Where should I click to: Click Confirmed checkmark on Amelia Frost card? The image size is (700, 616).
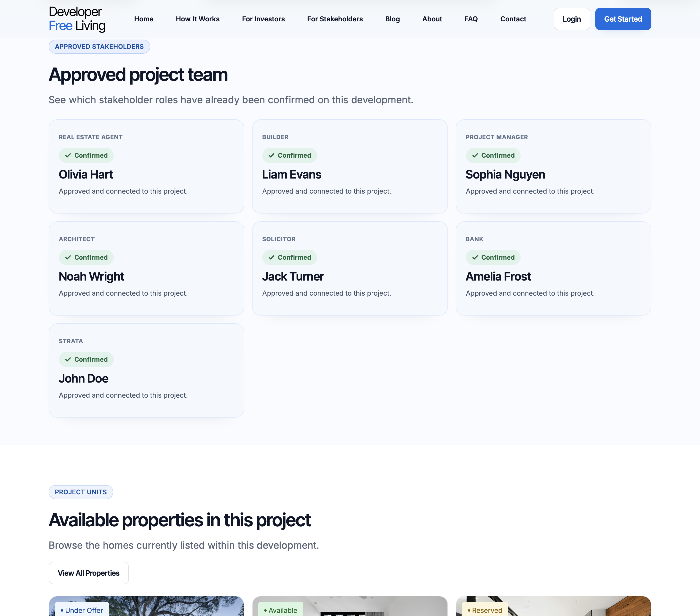point(475,257)
